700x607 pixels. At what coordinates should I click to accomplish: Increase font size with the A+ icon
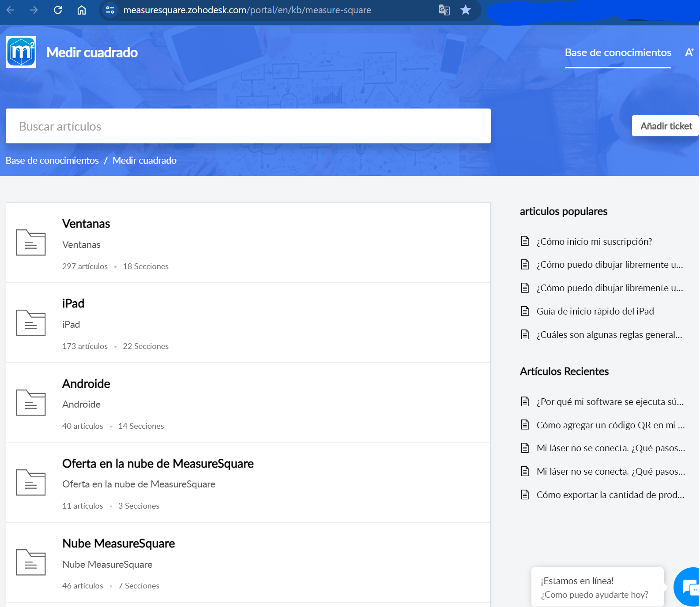click(689, 52)
